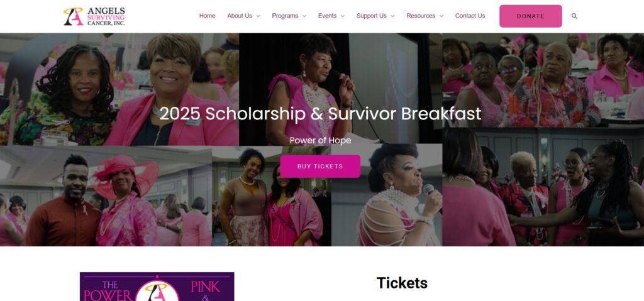Open the Contact Us page
Screen dimensions: 644x301
[470, 16]
